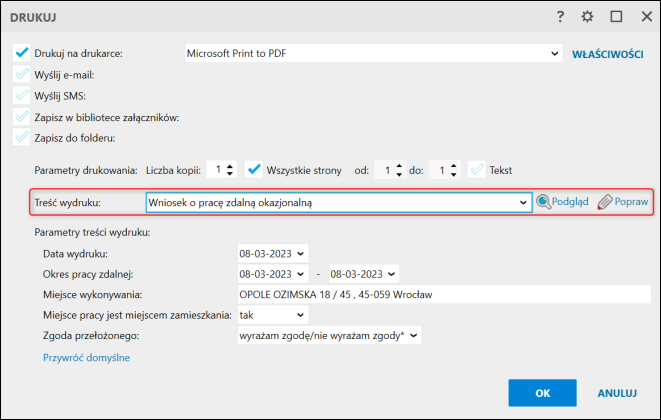
Task: Toggle the Drukuj na drukarce checkbox
Action: [22, 53]
